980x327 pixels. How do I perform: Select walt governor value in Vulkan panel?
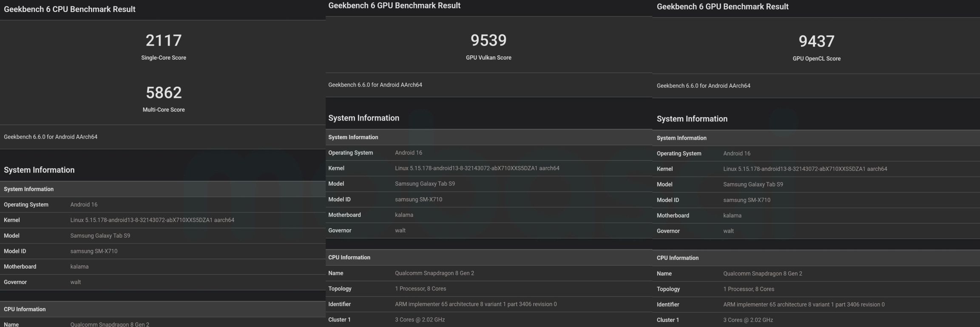point(400,230)
